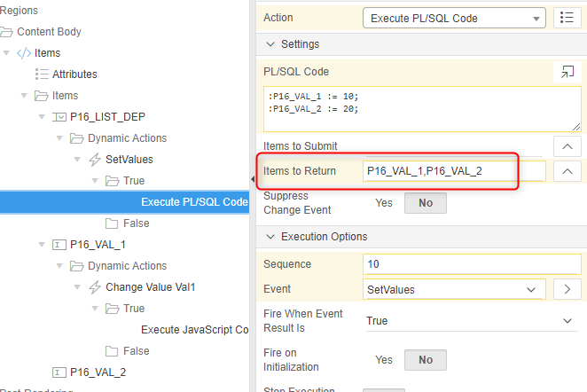Select the P16_VAL_2 item in tree

(x=98, y=372)
